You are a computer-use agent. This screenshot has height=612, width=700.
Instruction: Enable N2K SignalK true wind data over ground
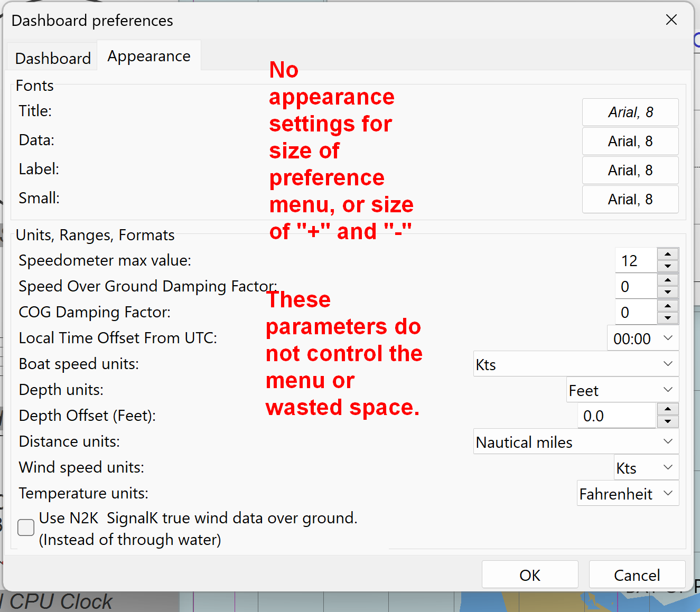(x=25, y=527)
